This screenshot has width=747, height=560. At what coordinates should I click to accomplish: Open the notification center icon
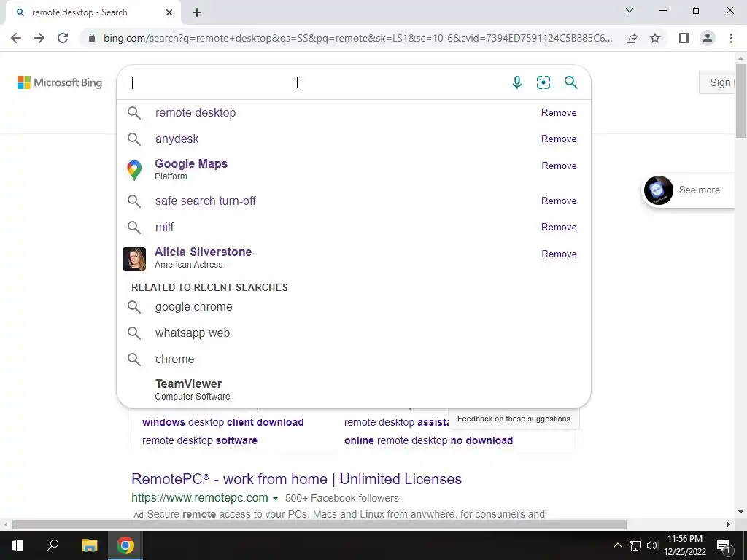tap(724, 545)
